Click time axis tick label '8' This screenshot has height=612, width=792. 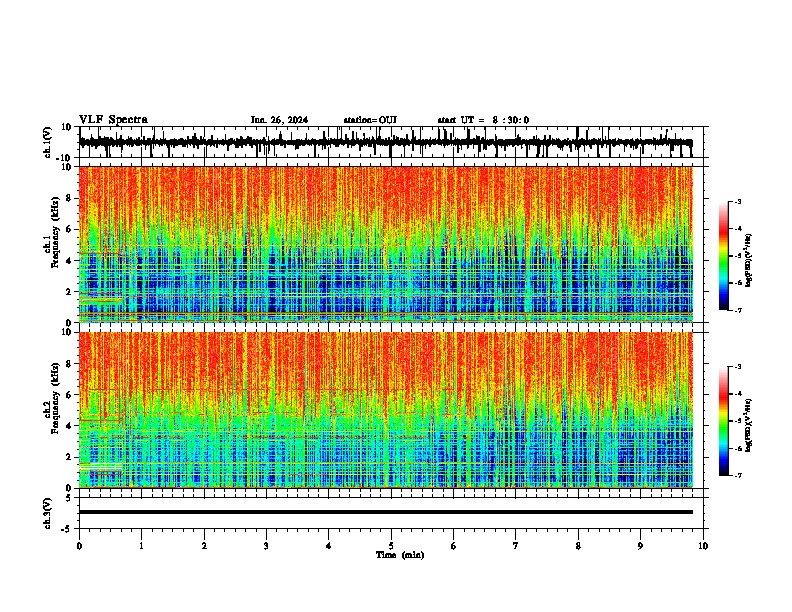coord(578,546)
